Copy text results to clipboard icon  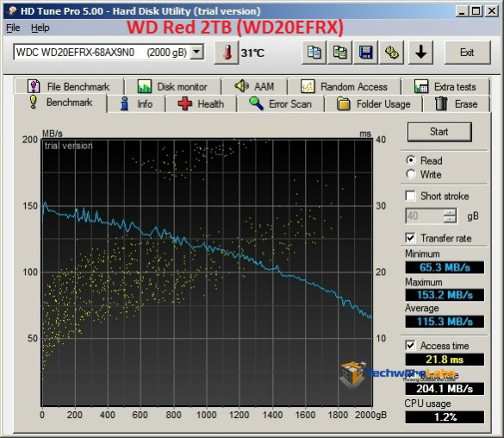pyautogui.click(x=314, y=53)
